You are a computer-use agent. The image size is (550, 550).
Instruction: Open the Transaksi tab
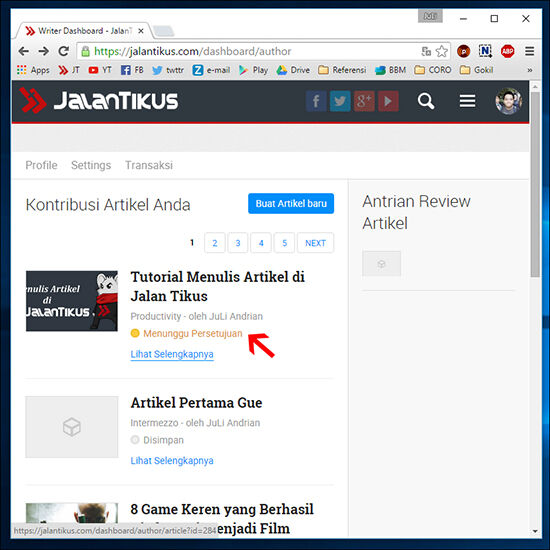coord(149,165)
